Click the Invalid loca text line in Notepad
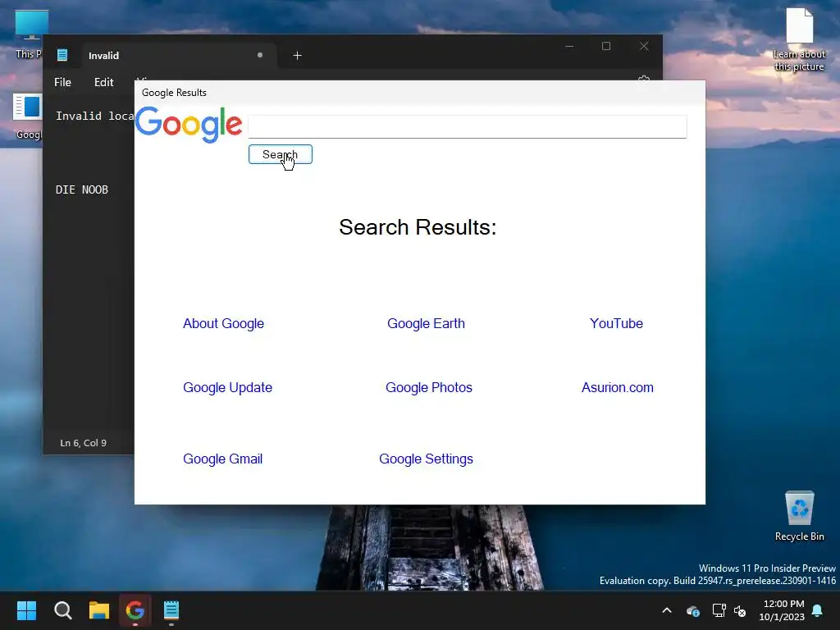This screenshot has width=840, height=630. coord(95,116)
